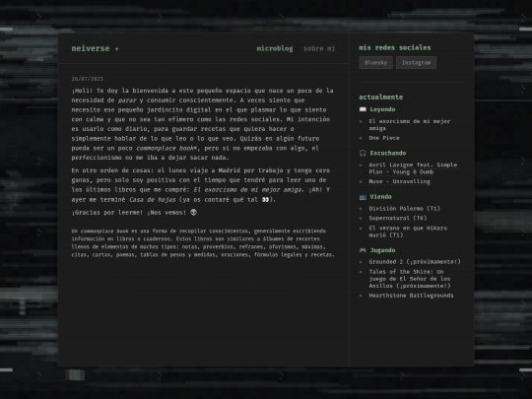Open the Bluesky social button

pyautogui.click(x=375, y=63)
